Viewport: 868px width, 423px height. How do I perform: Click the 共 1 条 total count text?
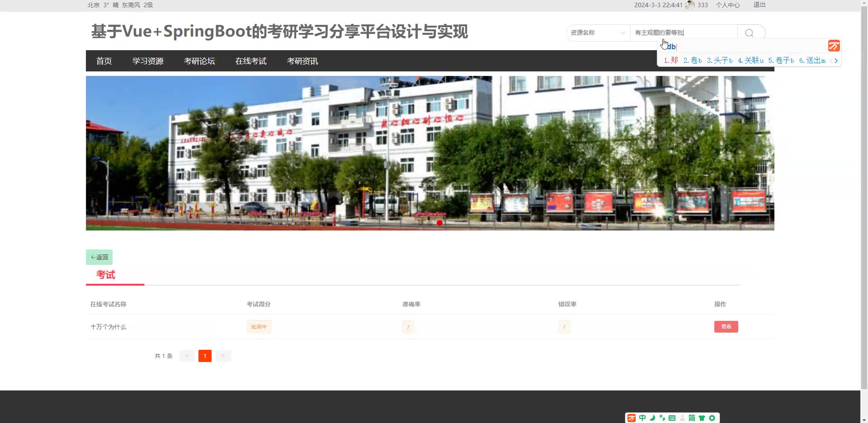point(164,356)
